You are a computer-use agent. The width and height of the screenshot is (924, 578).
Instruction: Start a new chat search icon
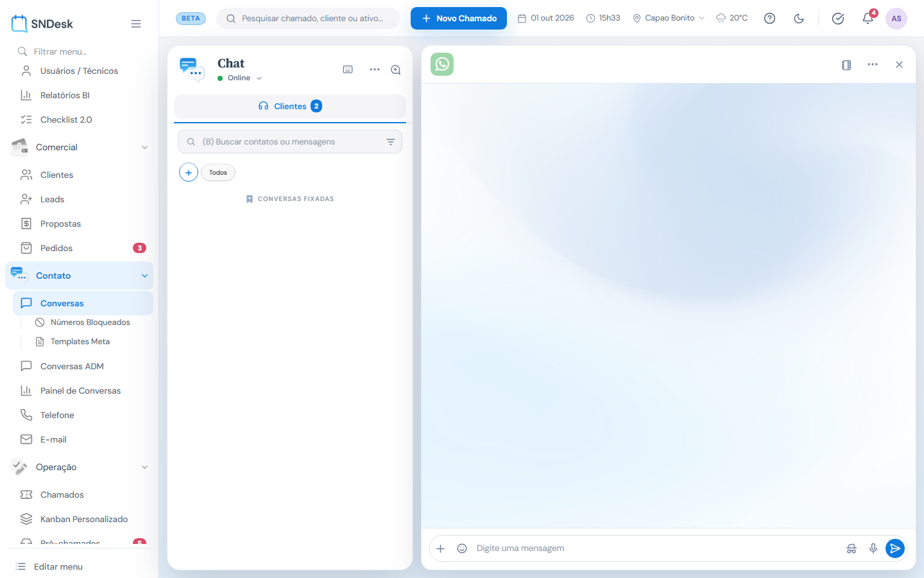click(x=396, y=69)
